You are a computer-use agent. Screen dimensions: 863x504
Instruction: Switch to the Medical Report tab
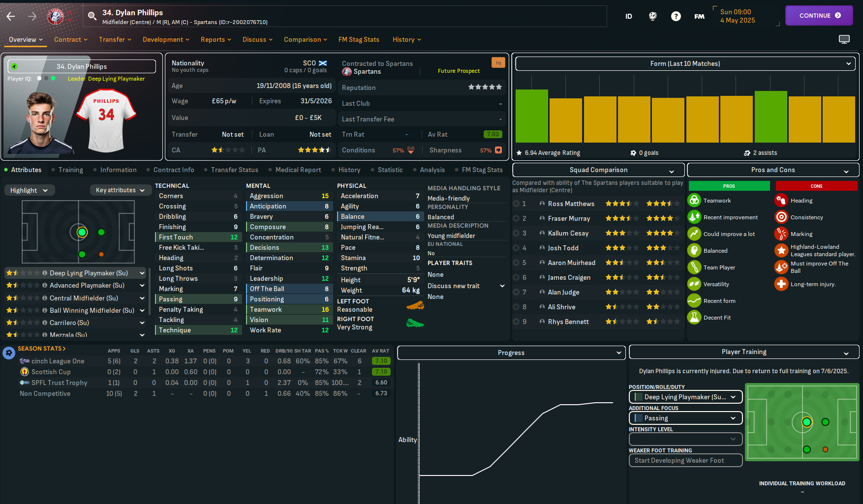298,170
